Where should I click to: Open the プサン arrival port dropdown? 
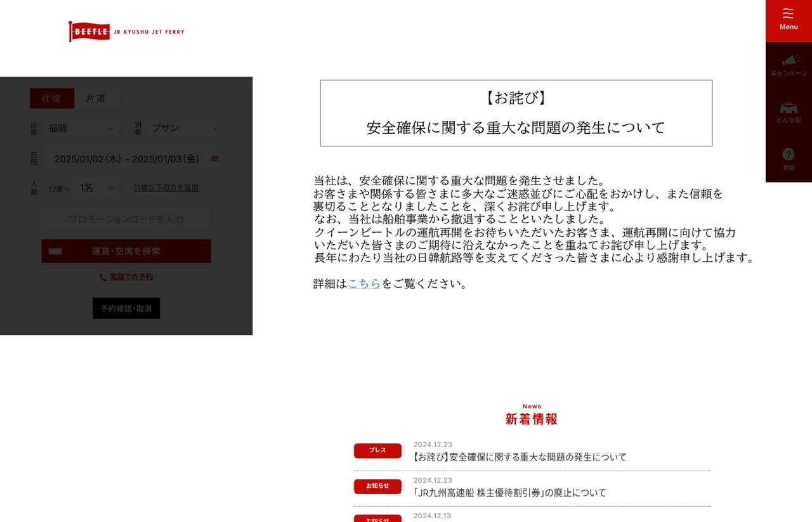pos(185,128)
